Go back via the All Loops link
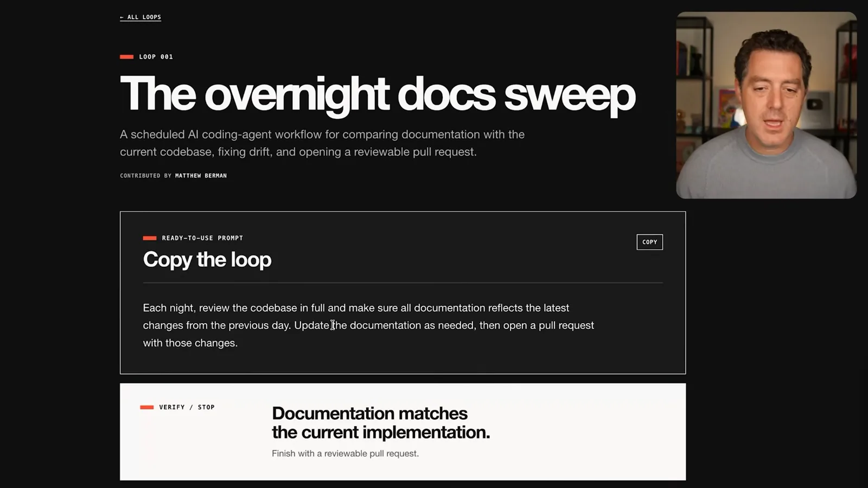The width and height of the screenshot is (868, 488). pyautogui.click(x=141, y=17)
